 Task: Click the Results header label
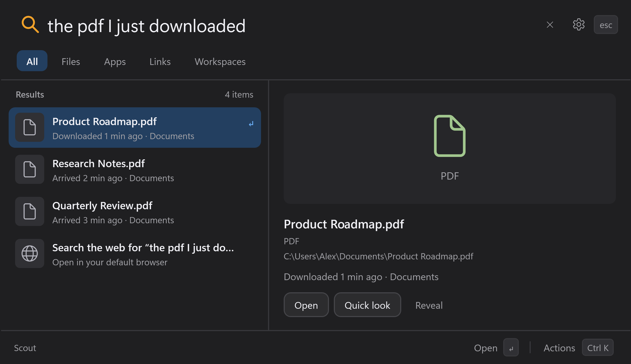(x=30, y=95)
